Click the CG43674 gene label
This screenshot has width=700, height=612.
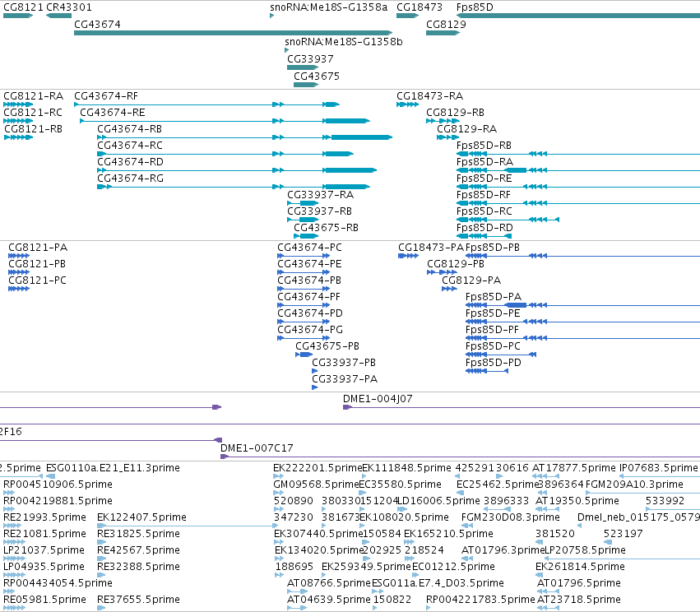(97, 25)
